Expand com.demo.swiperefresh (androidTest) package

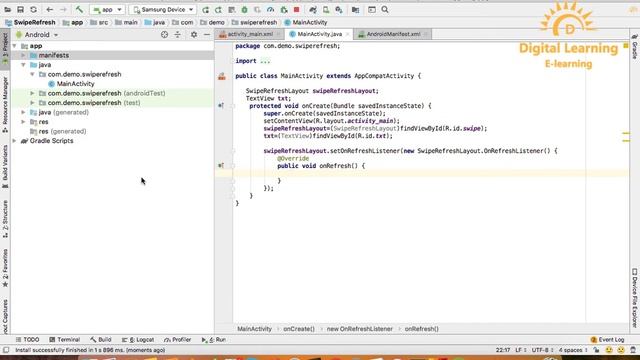[32, 93]
